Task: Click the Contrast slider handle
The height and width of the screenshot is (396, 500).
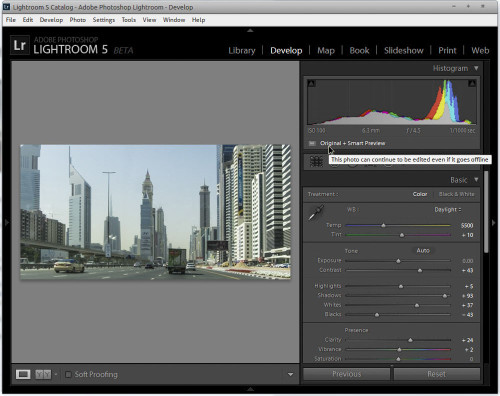Action: pos(420,270)
